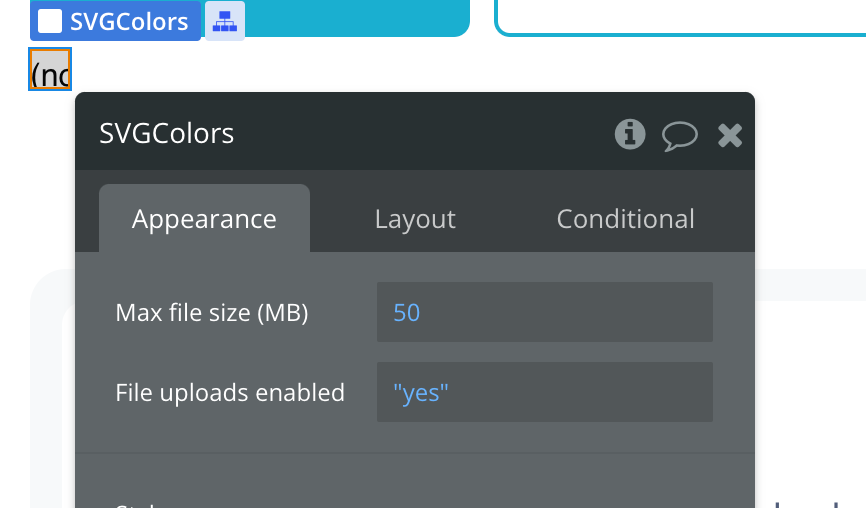Viewport: 866px width, 508px height.
Task: Click the teal bar right of the hierarchy icon
Action: click(x=355, y=18)
